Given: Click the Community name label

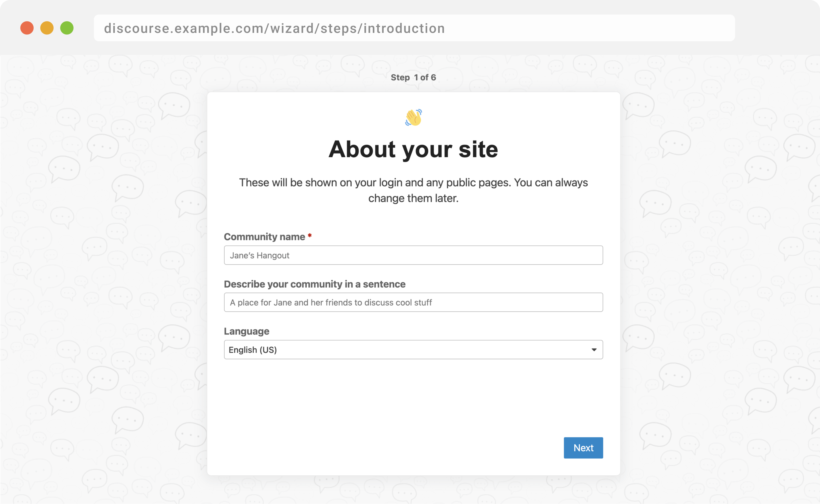Looking at the screenshot, I should (264, 237).
